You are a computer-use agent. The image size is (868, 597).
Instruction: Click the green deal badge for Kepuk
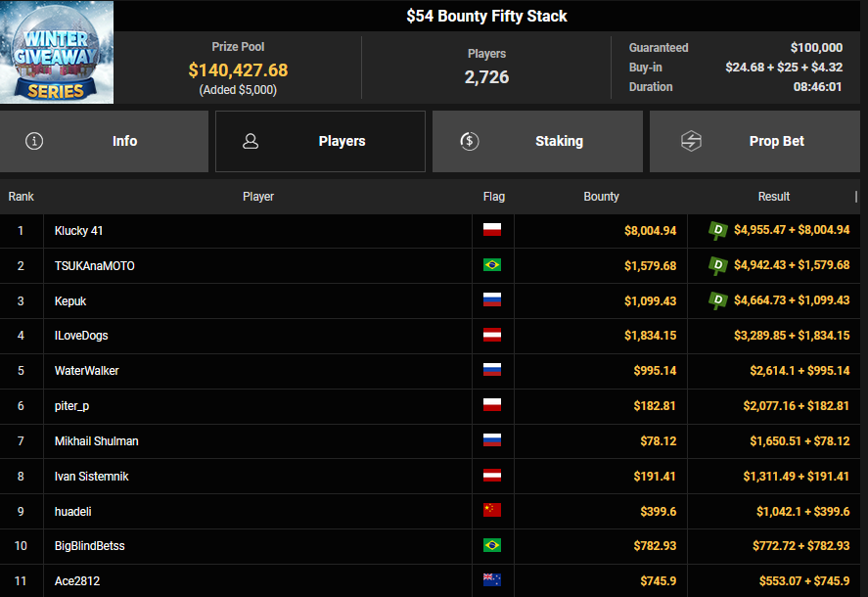point(718,300)
